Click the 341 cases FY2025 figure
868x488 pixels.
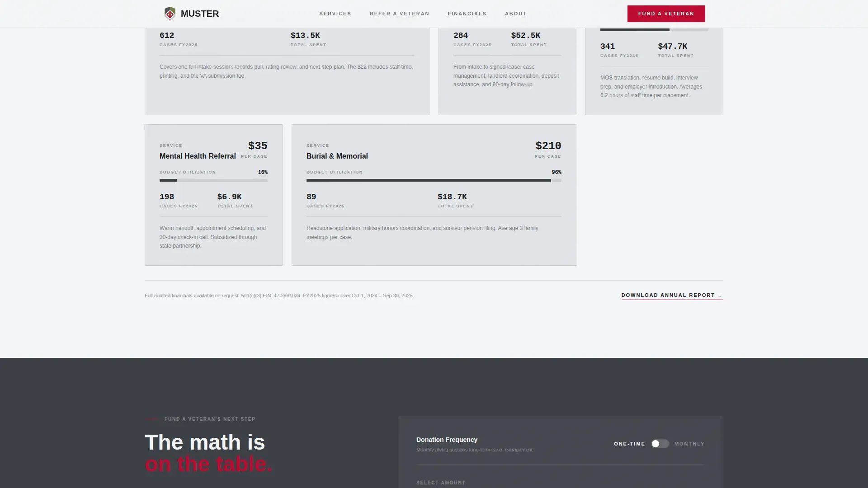click(608, 46)
